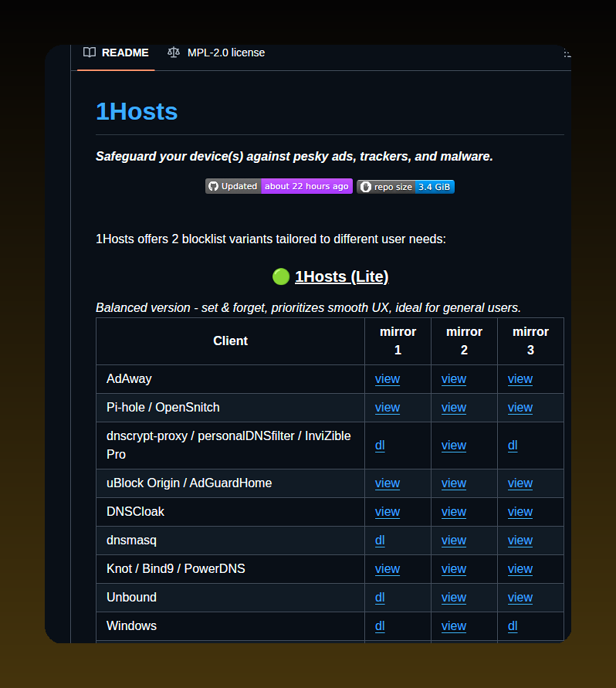Select the mirror 2 column header
Image resolution: width=616 pixels, height=688 pixels.
pyautogui.click(x=464, y=341)
